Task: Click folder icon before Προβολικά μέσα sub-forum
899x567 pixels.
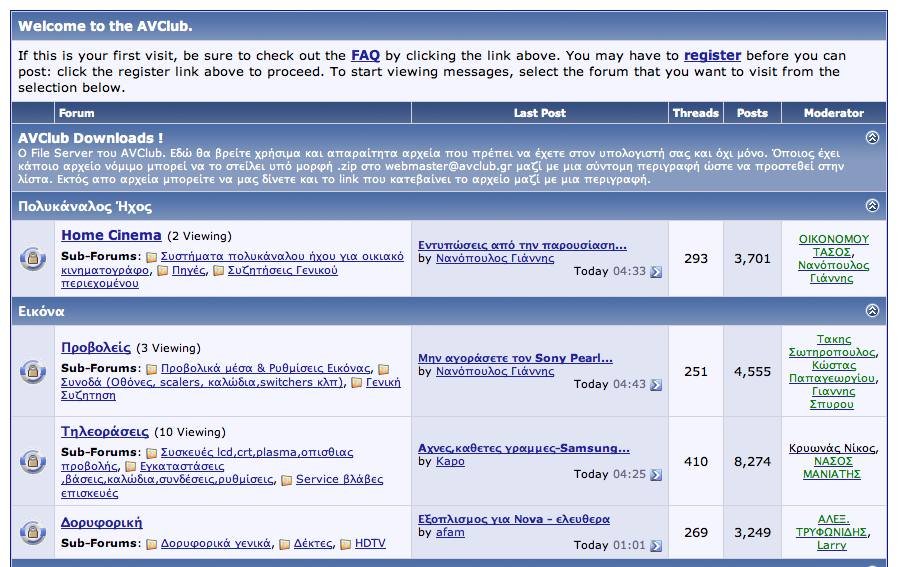Action: [151, 369]
